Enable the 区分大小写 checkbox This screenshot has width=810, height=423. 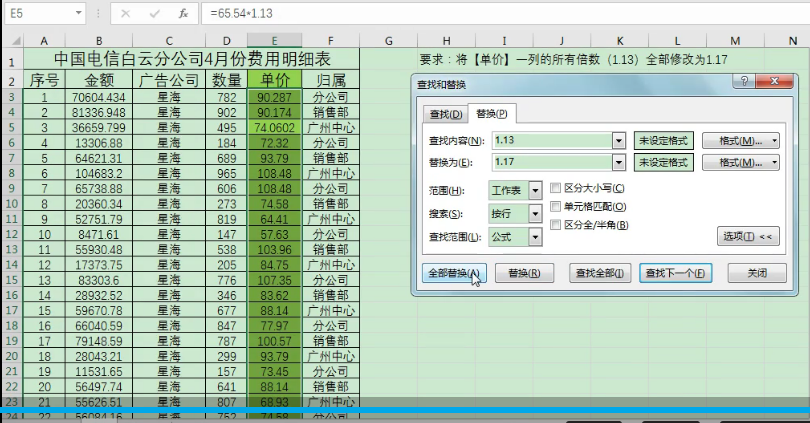pyautogui.click(x=555, y=188)
